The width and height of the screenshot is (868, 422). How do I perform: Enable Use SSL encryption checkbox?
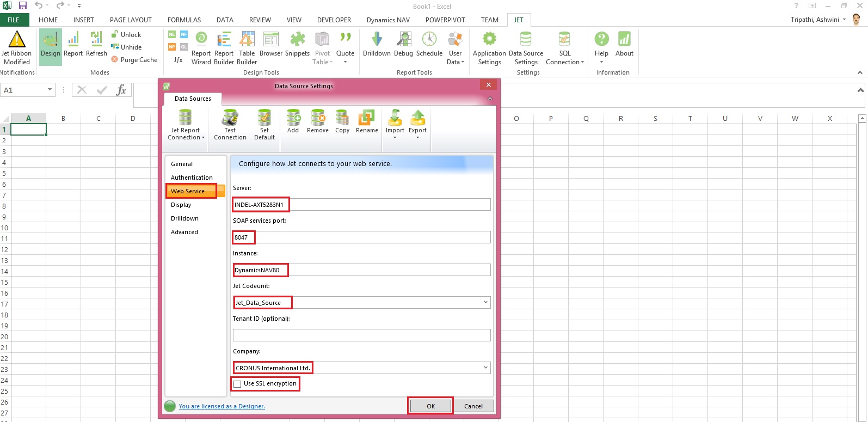237,384
